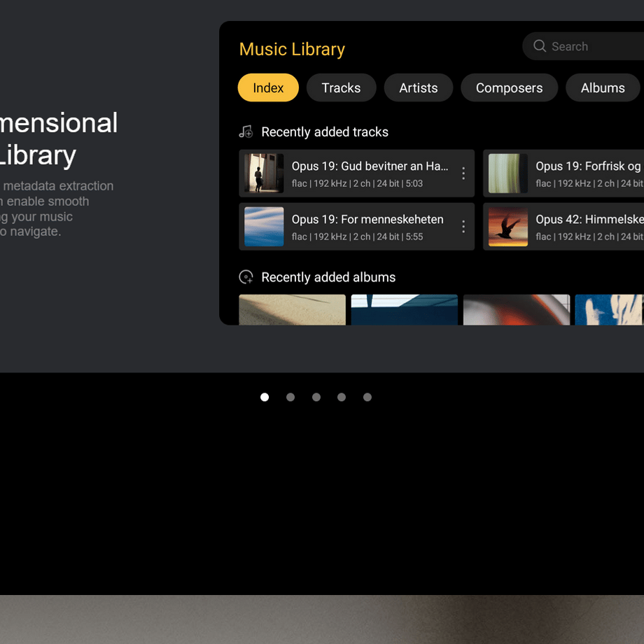Go to the fourth carousel slide dot
The height and width of the screenshot is (644, 644).
pos(342,397)
